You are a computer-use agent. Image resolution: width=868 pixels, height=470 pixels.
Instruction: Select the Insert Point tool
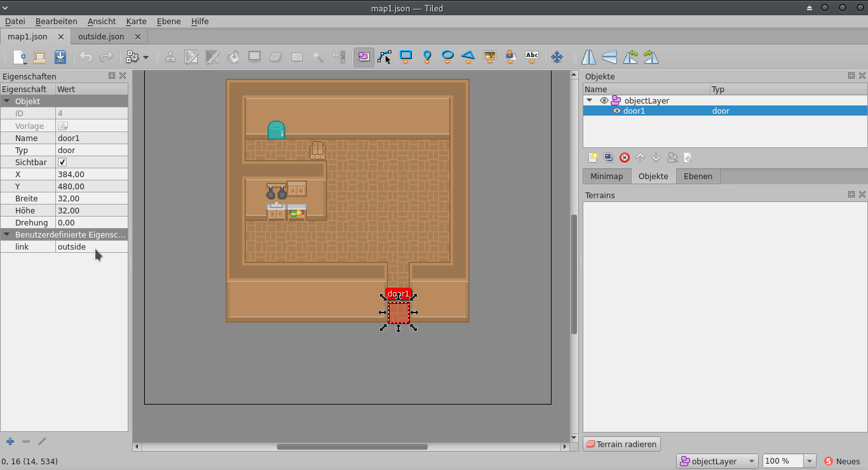coord(427,57)
